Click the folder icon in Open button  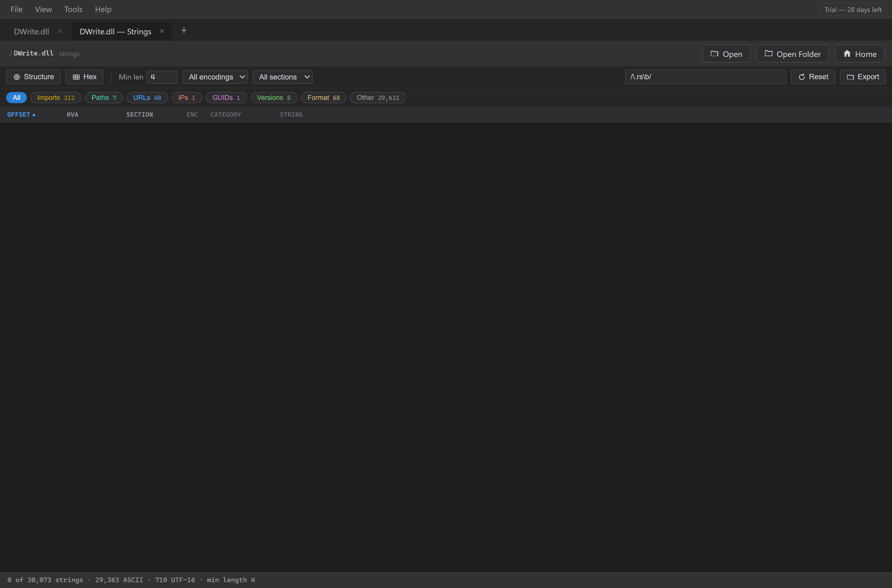click(x=714, y=54)
